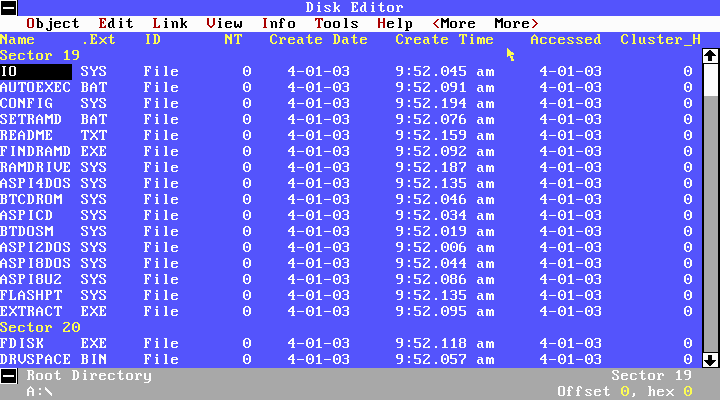Viewport: 720px width, 400px height.
Task: Select the FLASHPT file name
Action: (x=31, y=296)
